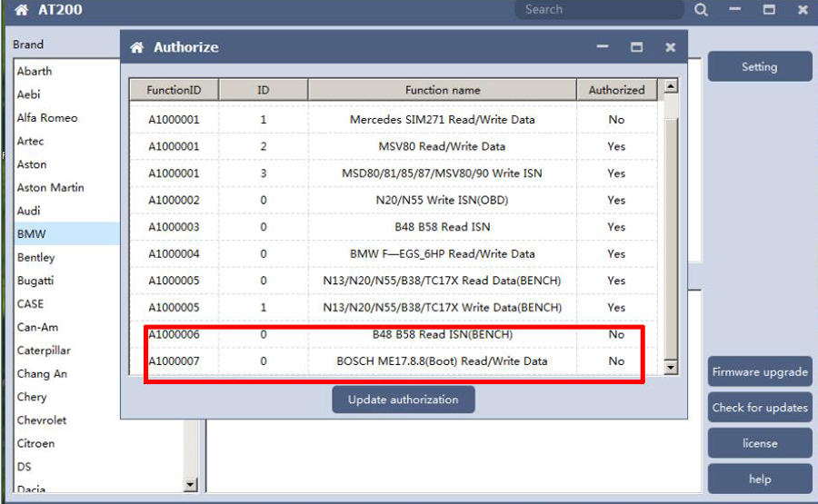Click N13/N20/N55/B38/TC17X Write Data(BENCH) row
Screen dimensions: 818x504
point(394,308)
